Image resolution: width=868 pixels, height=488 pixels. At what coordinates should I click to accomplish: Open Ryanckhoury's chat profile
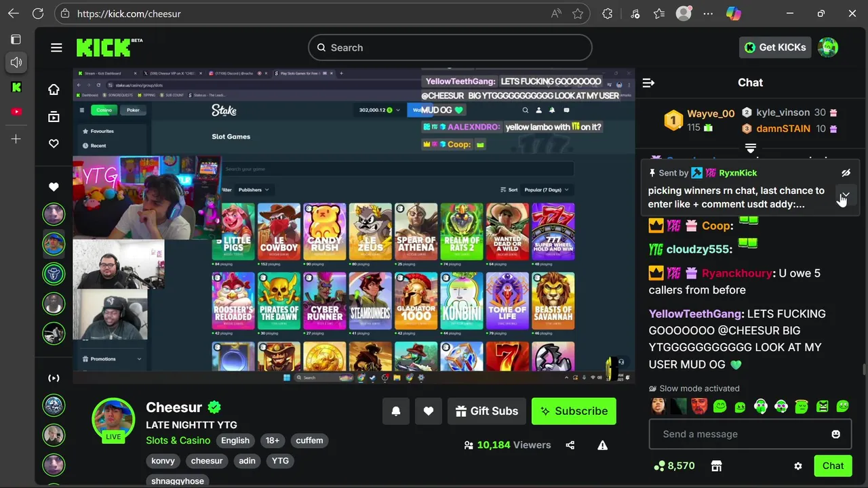click(737, 273)
